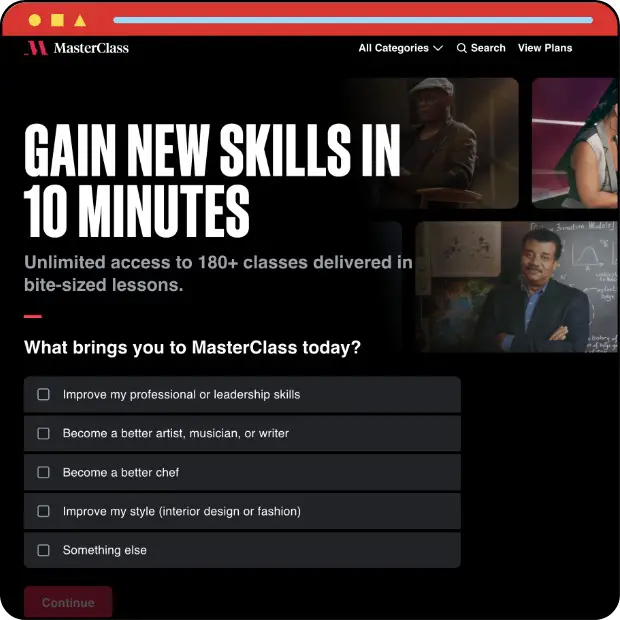620x620 pixels.
Task: Click the yellow triangle window icon
Action: [x=80, y=20]
